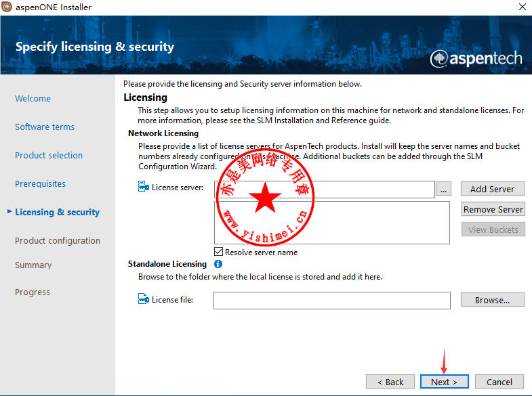
Task: Toggle Resolve server name checkbox
Action: [x=218, y=252]
